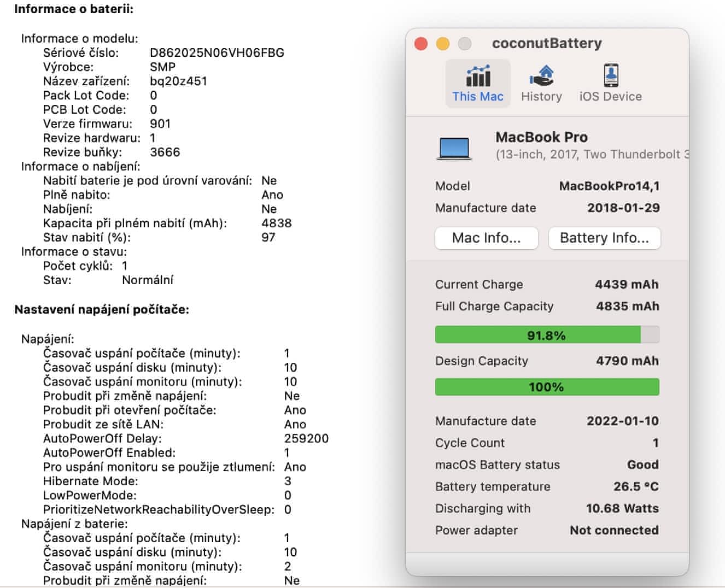Open the This Mac chart icon

tap(478, 77)
